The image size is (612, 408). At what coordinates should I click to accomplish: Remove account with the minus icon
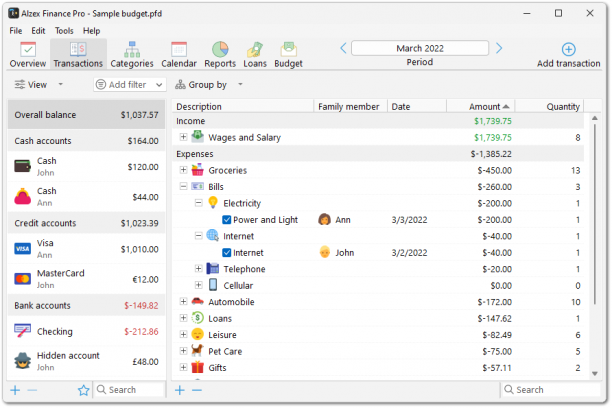point(32,390)
